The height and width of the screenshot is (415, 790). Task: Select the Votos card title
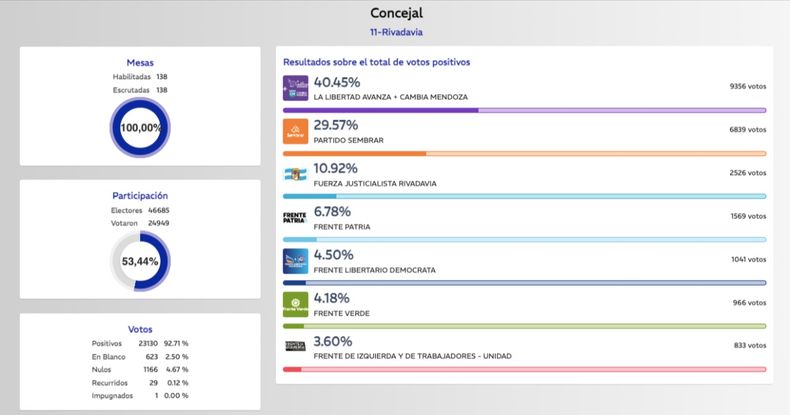tap(140, 328)
